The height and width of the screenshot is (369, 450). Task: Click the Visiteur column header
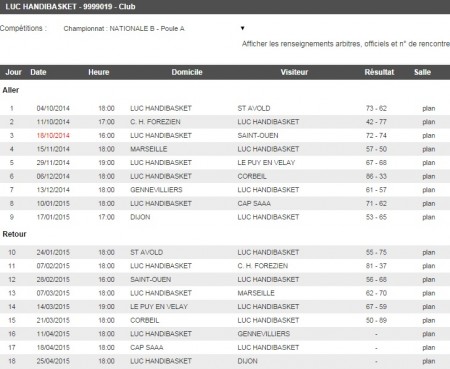coord(294,72)
